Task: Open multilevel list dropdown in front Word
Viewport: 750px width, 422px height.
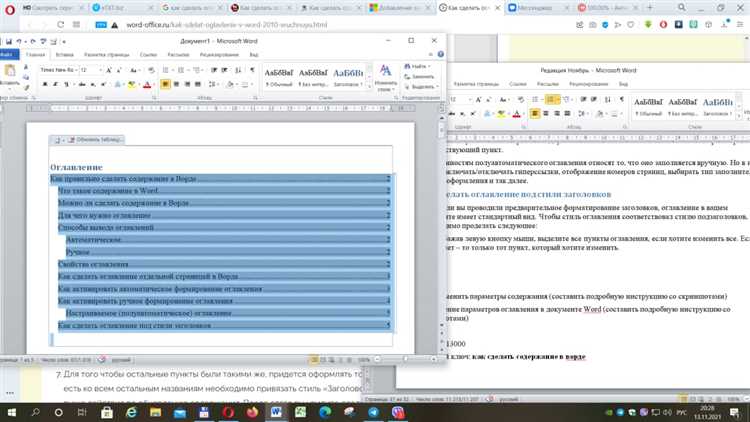Action: 203,70
